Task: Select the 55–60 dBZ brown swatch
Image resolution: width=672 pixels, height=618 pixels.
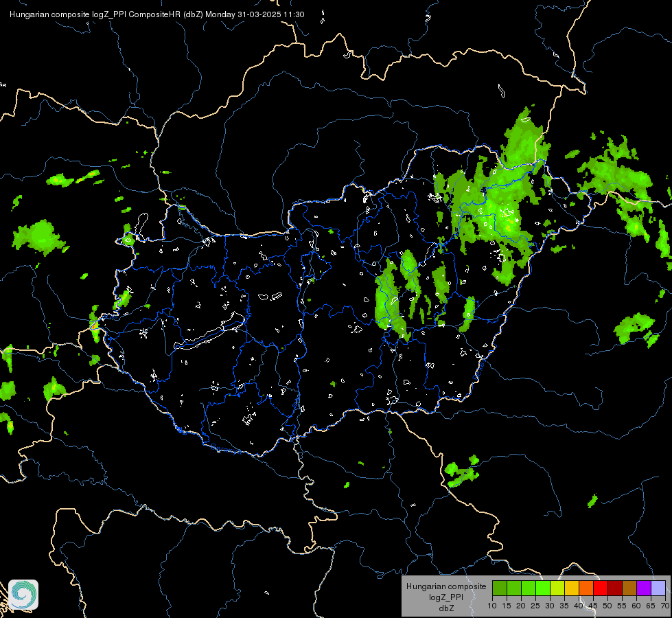Action: click(x=629, y=588)
